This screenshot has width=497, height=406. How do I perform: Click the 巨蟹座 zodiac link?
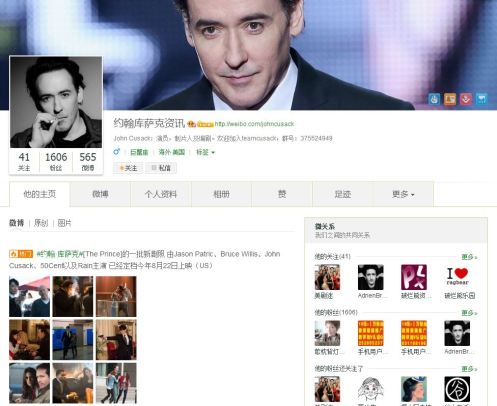coord(139,152)
